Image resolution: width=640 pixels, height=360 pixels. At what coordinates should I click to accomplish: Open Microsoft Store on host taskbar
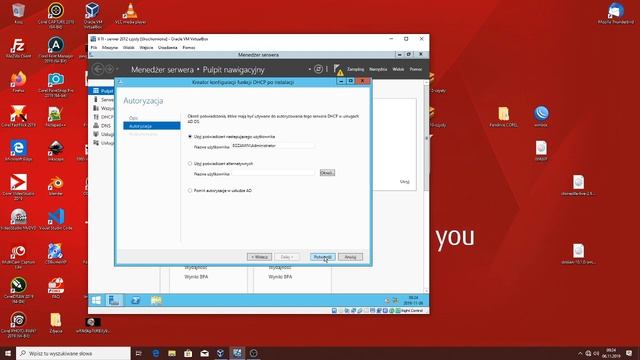(188, 353)
